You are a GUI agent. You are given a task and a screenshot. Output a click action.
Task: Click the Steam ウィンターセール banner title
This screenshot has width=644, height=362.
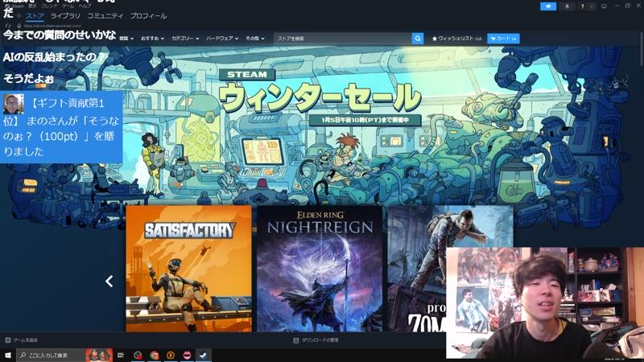pos(320,97)
